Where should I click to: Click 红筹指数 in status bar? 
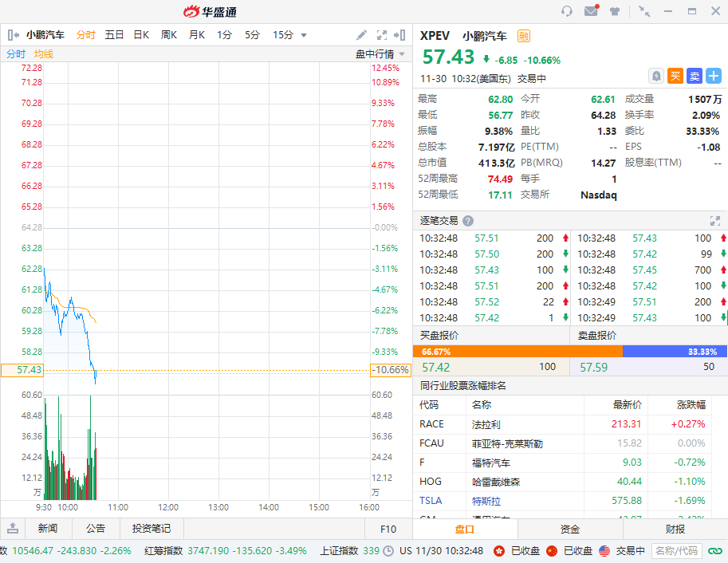pyautogui.click(x=163, y=551)
